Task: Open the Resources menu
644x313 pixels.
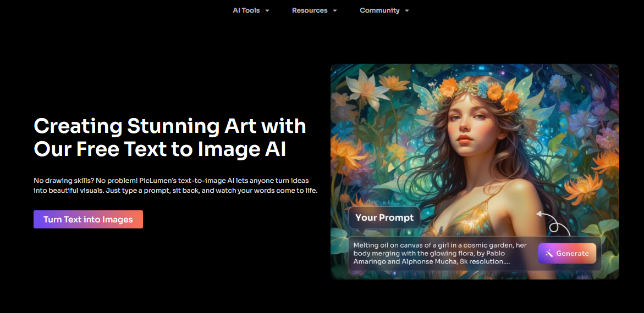Action: click(310, 10)
